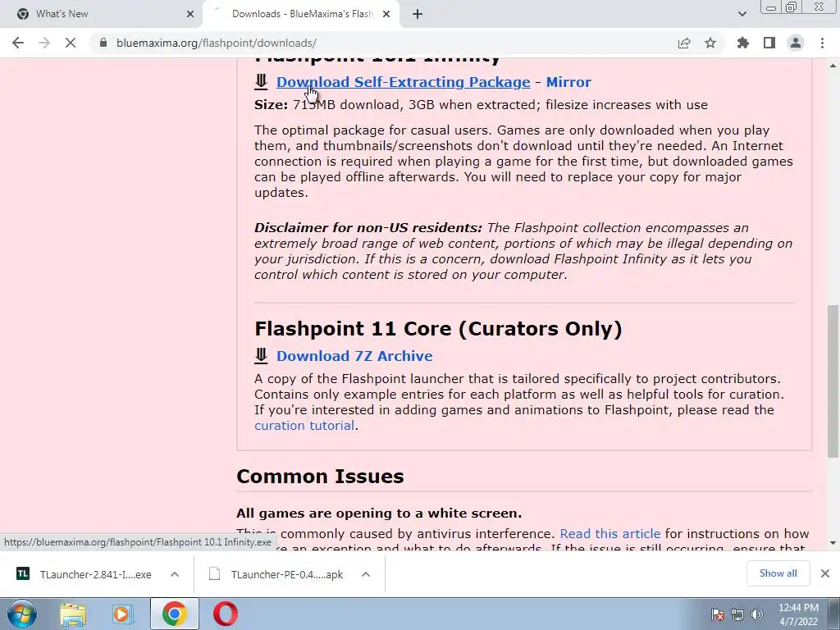The width and height of the screenshot is (840, 630).
Task: Click the 'Size:' label text
Action: [271, 104]
